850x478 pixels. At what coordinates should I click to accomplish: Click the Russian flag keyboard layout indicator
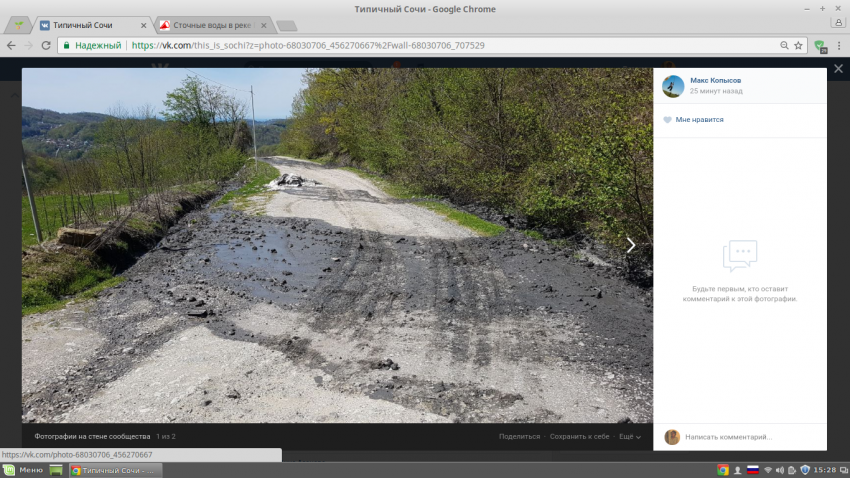pyautogui.click(x=752, y=470)
